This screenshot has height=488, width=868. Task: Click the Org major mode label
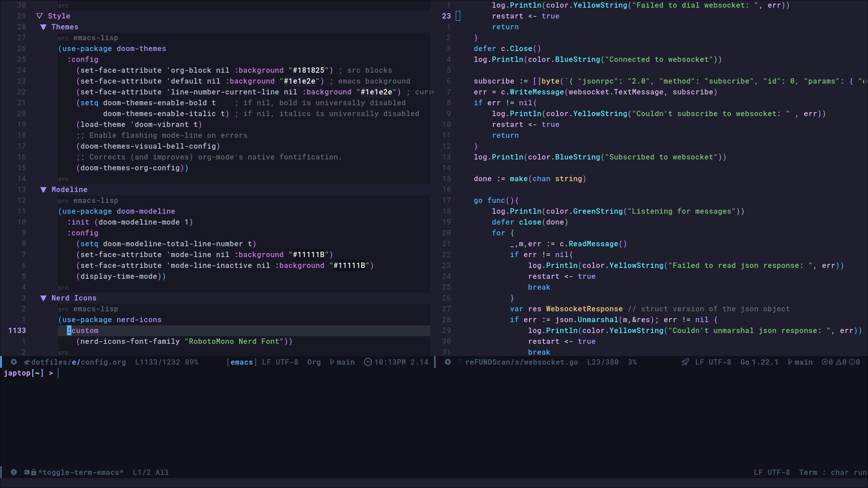[x=314, y=362]
